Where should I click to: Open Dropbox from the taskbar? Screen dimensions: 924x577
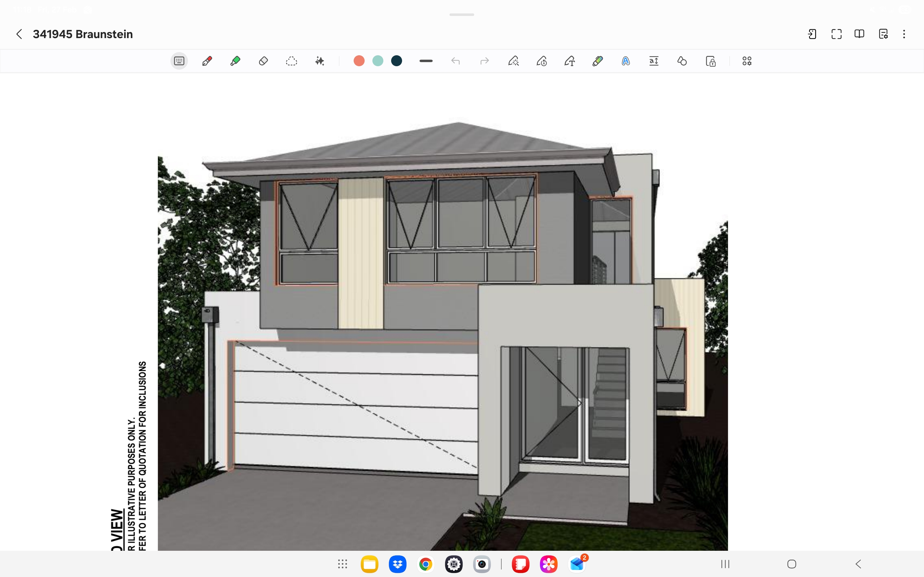pyautogui.click(x=397, y=564)
